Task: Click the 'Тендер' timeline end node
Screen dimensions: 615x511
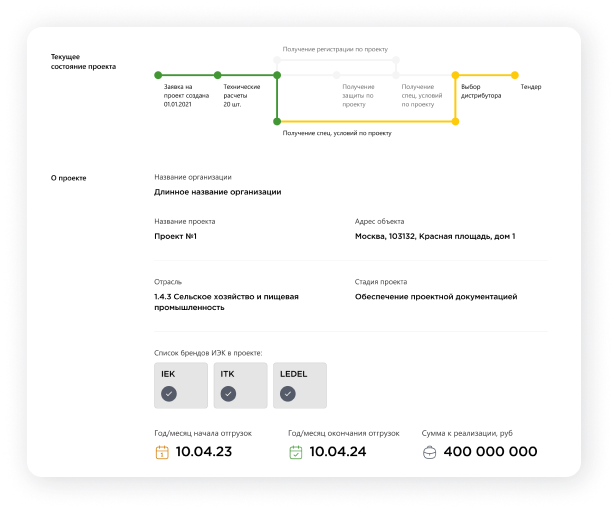Action: (515, 75)
